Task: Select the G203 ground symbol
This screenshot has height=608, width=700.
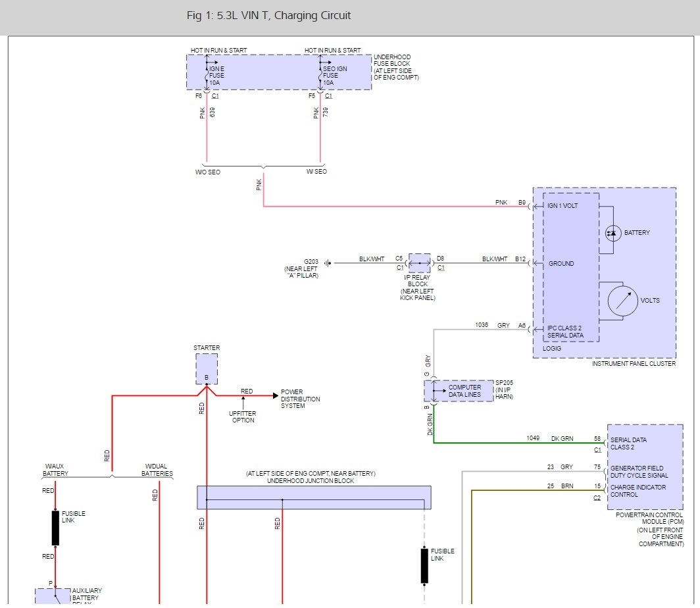Action: click(x=328, y=263)
